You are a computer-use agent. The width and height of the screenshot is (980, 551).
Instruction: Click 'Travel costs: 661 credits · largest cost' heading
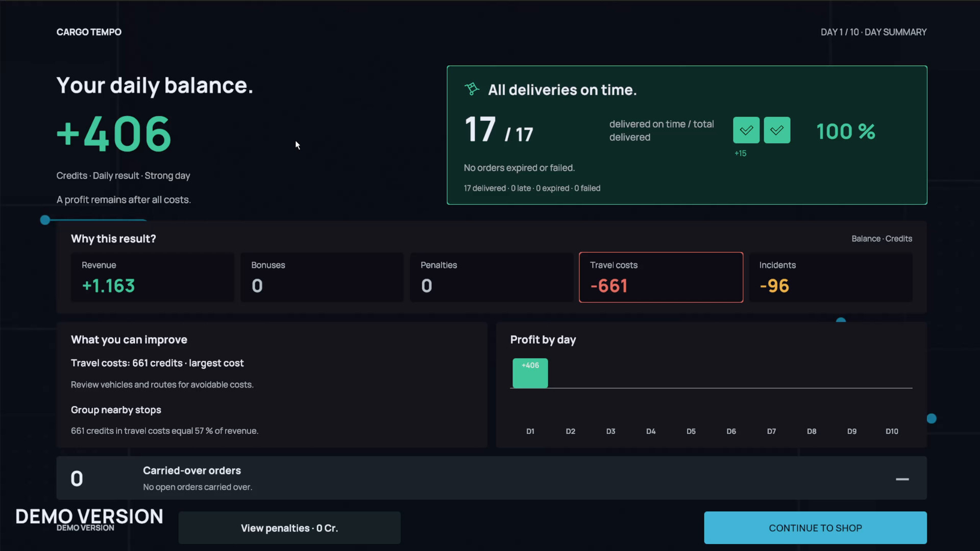tap(157, 363)
